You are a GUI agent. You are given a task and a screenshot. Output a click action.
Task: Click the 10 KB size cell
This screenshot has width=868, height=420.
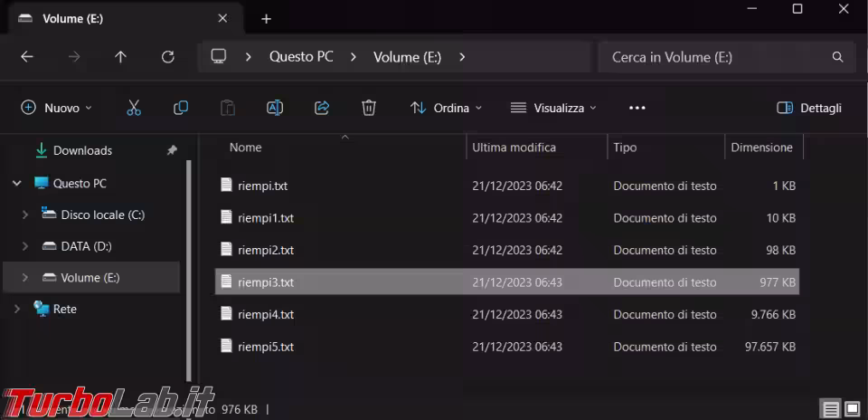tap(780, 218)
